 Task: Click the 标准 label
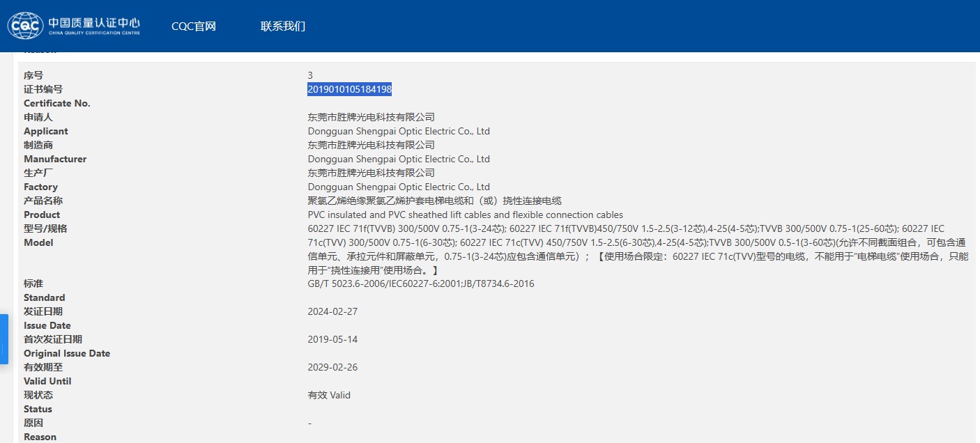click(x=33, y=283)
